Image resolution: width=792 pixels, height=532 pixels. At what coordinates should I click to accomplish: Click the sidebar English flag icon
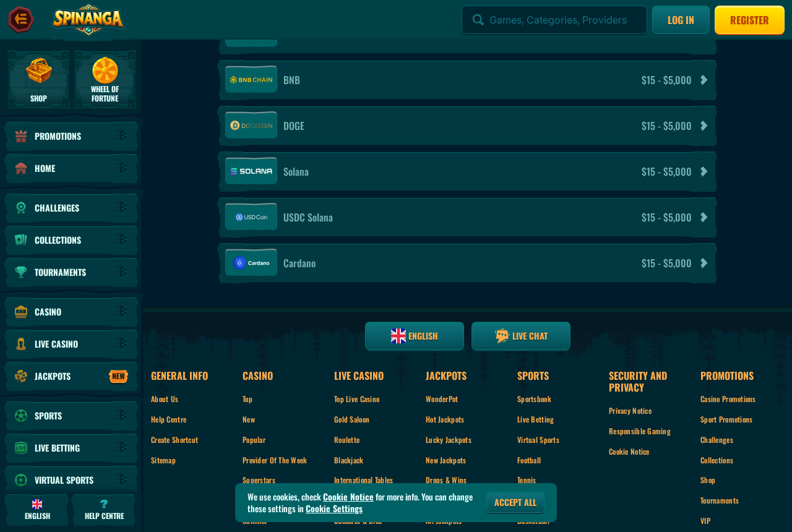[x=37, y=504]
